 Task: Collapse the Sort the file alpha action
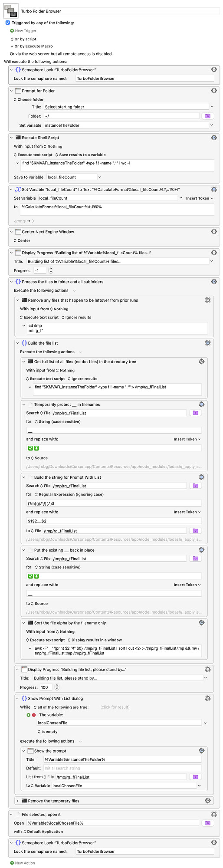pos(24,623)
